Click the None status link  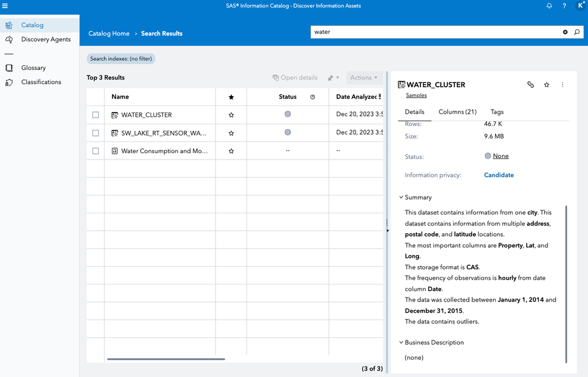tap(501, 156)
